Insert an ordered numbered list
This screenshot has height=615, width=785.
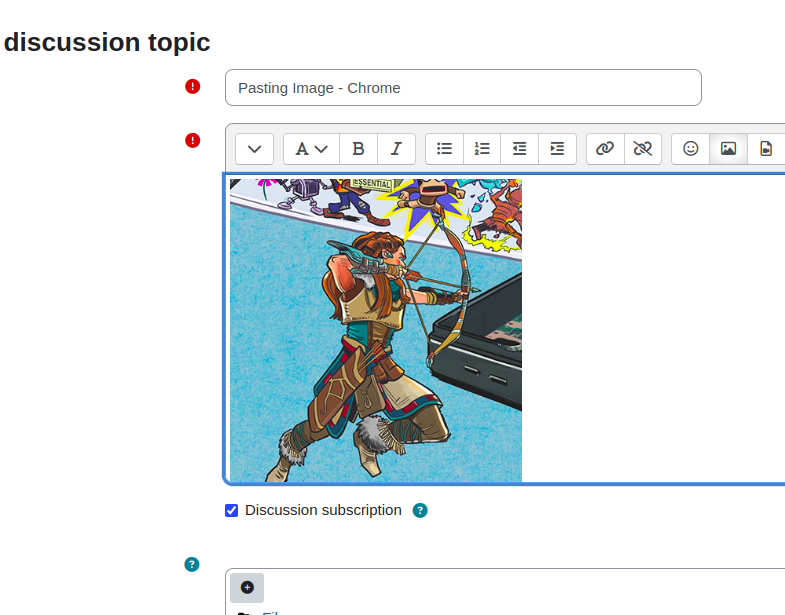coord(482,149)
